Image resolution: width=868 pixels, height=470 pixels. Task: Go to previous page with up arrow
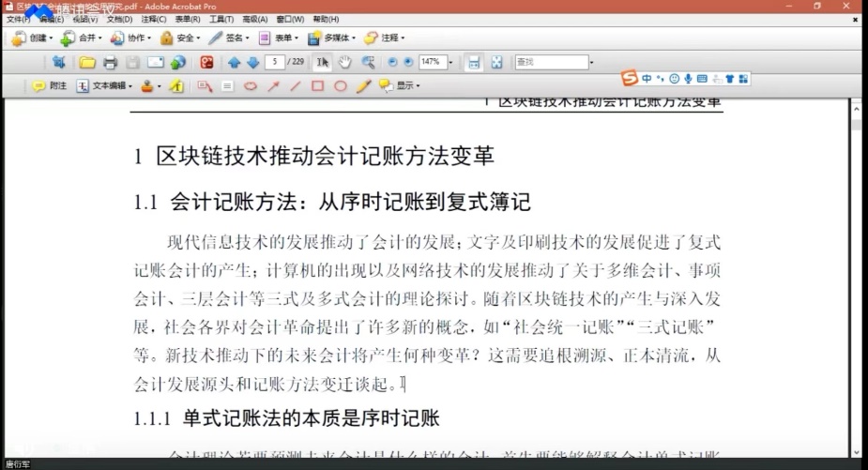coord(235,63)
